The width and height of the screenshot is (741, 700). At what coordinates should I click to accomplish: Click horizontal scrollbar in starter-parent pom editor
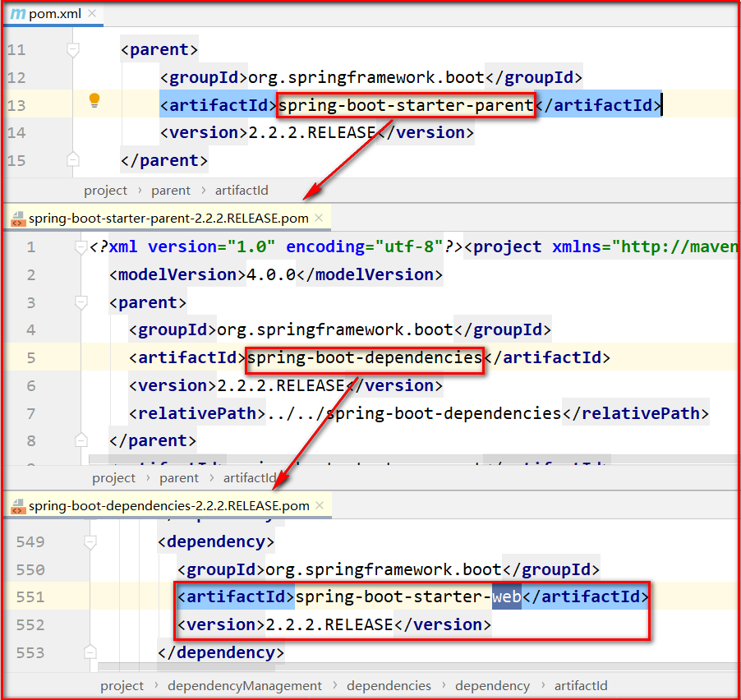click(x=412, y=459)
